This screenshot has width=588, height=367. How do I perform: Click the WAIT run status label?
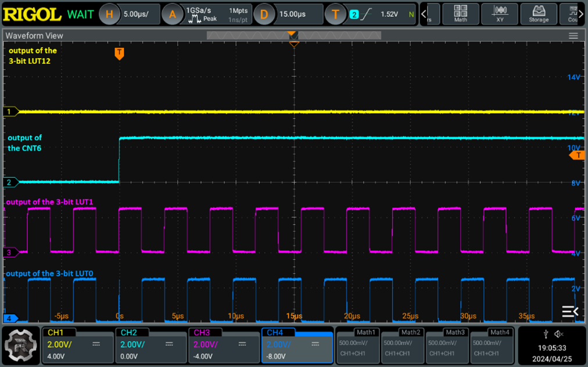(x=80, y=14)
